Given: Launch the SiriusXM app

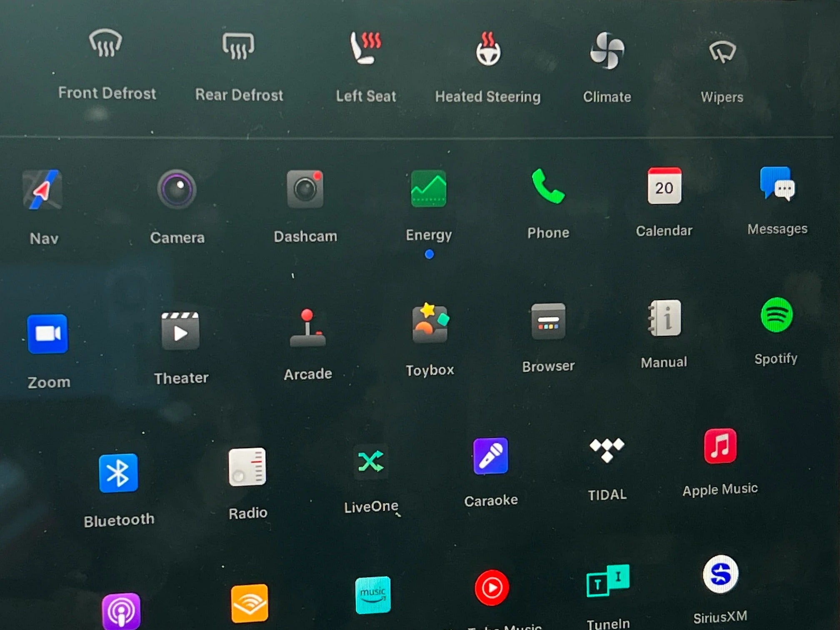Looking at the screenshot, I should (720, 574).
